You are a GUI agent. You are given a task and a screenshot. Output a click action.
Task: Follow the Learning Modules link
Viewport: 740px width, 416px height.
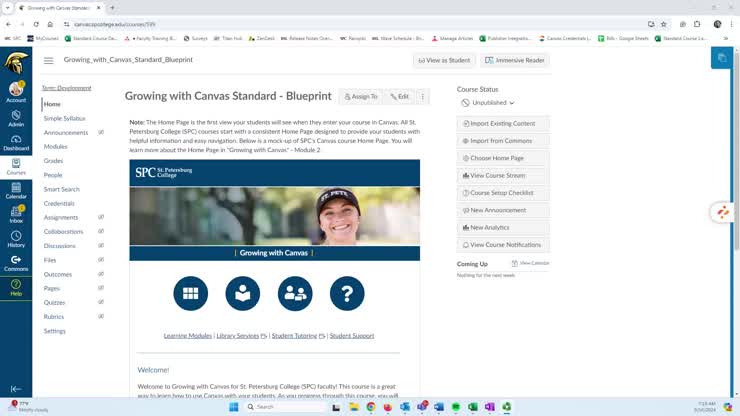pos(187,336)
